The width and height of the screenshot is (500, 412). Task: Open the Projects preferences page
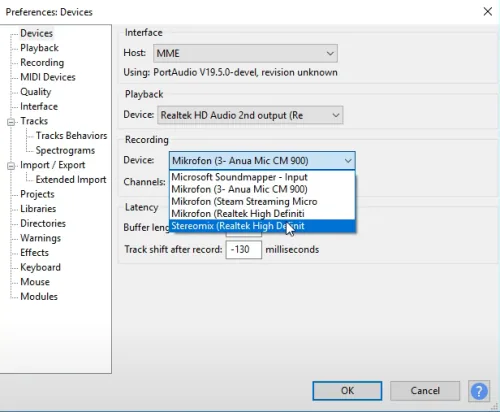(x=37, y=194)
